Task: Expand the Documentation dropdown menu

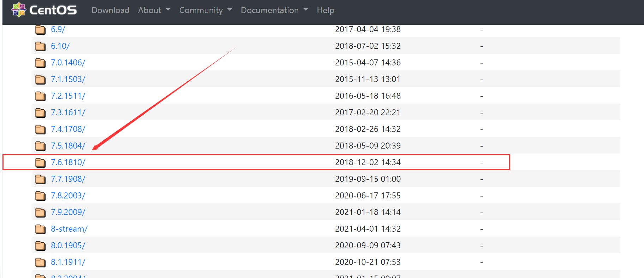Action: (274, 10)
